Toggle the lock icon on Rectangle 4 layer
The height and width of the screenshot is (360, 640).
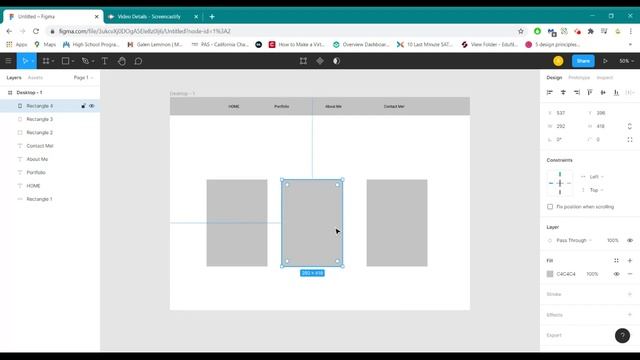83,106
